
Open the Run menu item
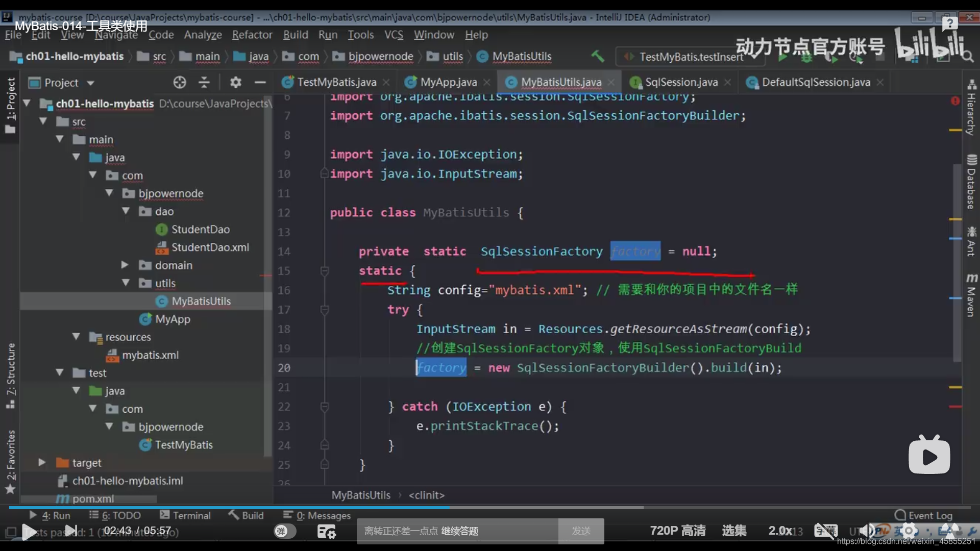click(x=329, y=35)
